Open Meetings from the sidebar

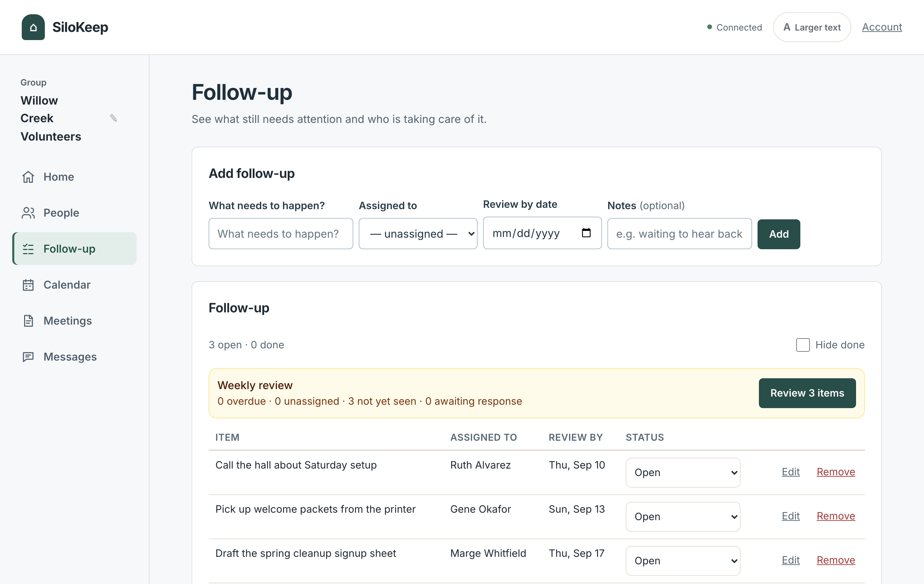click(x=74, y=321)
